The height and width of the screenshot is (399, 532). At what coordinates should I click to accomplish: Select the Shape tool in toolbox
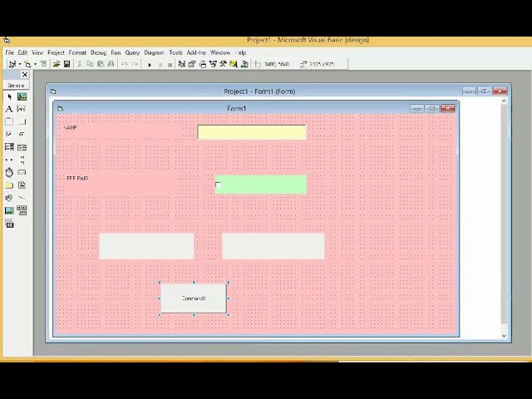tap(9, 198)
